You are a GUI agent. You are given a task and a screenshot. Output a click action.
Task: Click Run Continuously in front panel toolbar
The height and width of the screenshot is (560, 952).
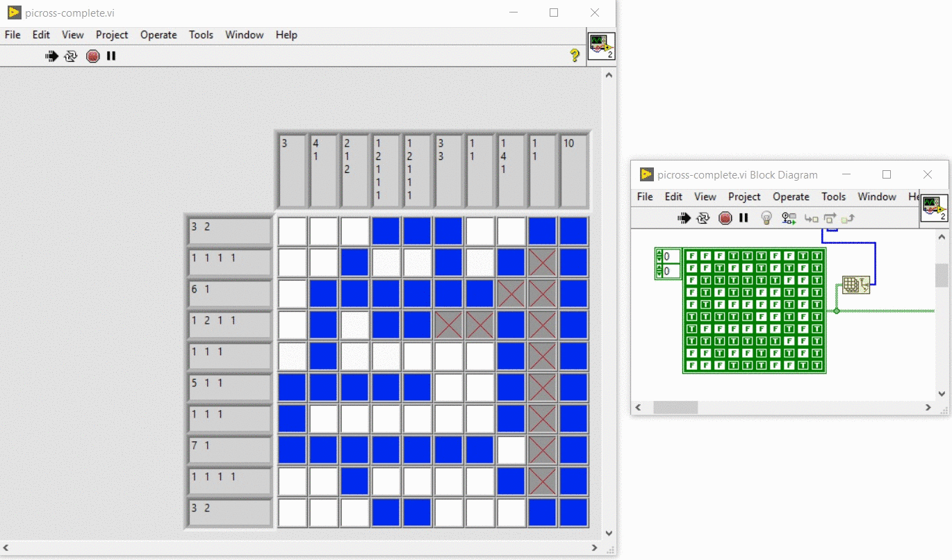coord(71,56)
